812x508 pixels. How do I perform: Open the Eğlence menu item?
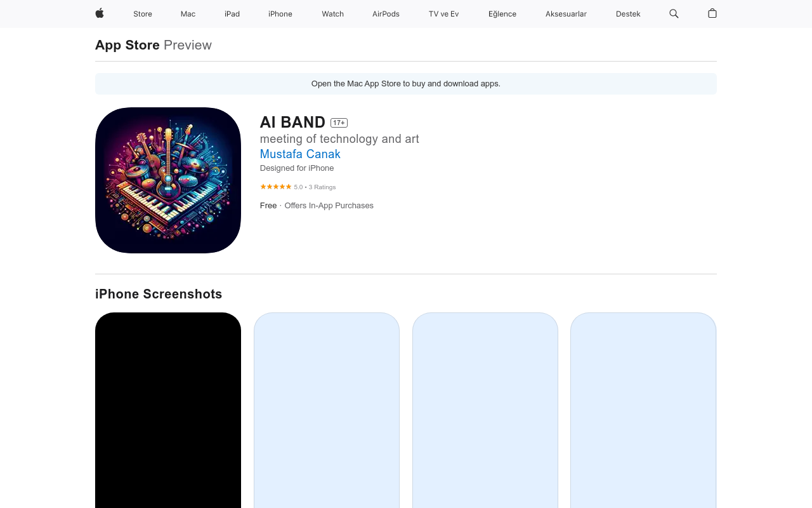point(502,14)
